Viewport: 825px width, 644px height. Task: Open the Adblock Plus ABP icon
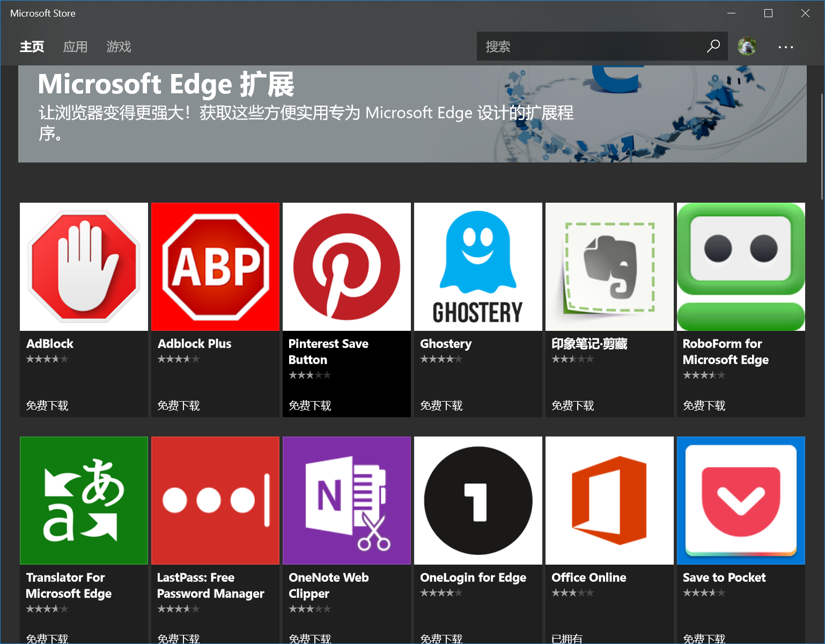(x=215, y=267)
